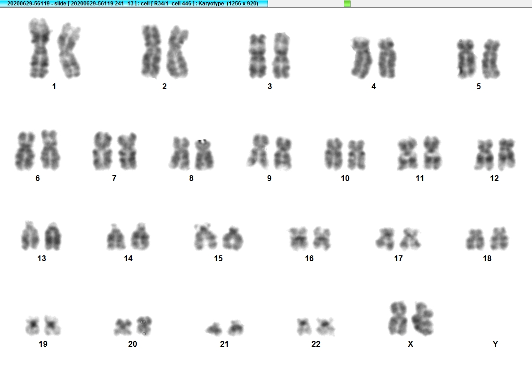Click the label '19' in bottom row

(43, 344)
